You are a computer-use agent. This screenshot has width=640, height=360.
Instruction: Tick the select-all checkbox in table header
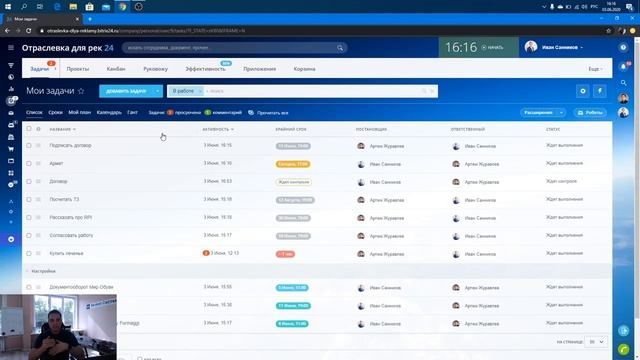(x=29, y=129)
